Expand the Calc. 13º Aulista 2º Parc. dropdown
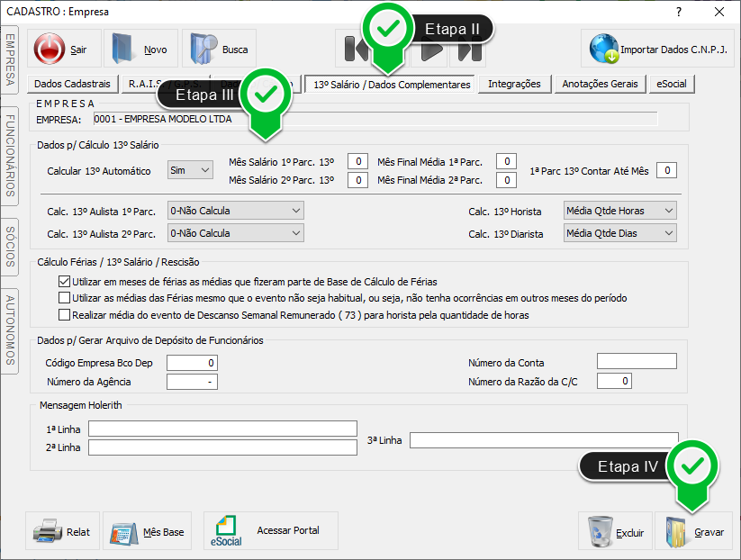This screenshot has height=560, width=741. point(236,233)
